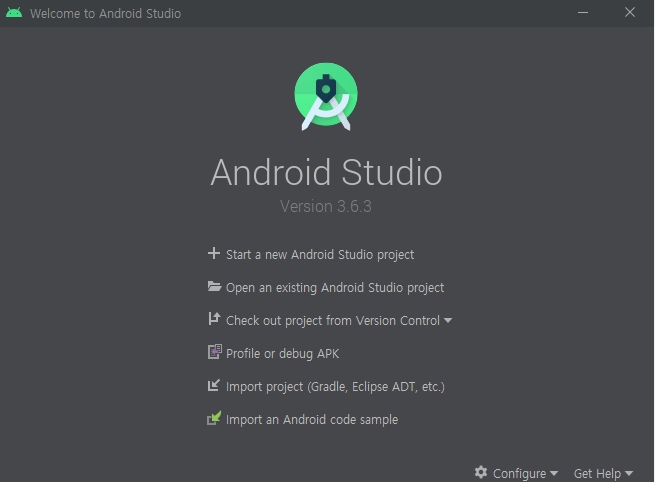Click the plus icon for new project
This screenshot has width=655, height=482.
[214, 253]
